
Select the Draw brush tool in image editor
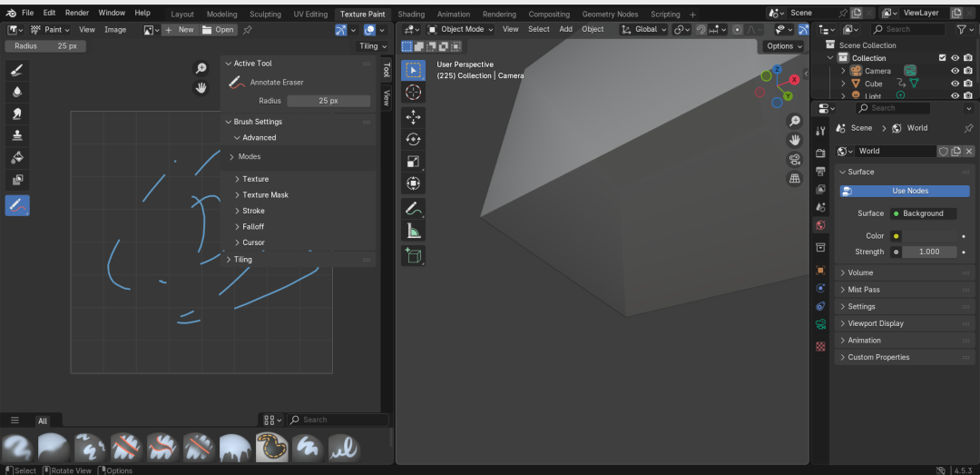(x=17, y=70)
